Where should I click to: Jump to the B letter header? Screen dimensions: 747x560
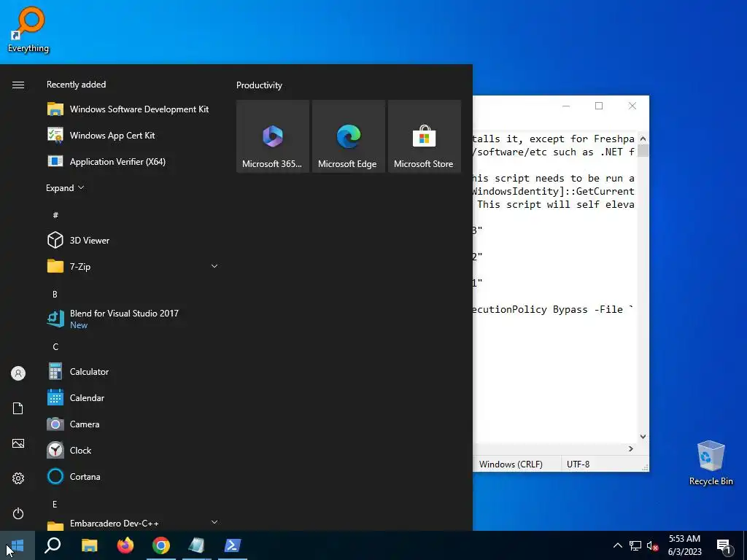[55, 295]
